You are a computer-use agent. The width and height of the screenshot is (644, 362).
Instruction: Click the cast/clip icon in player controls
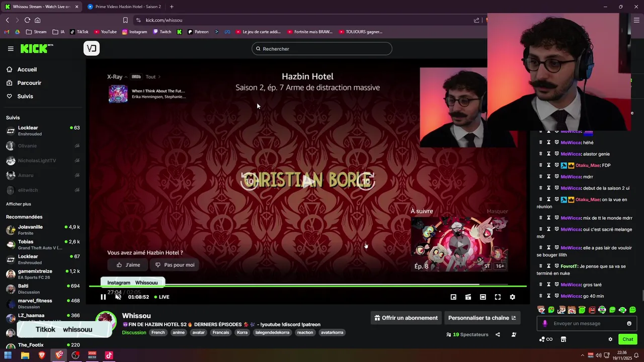coord(468,297)
